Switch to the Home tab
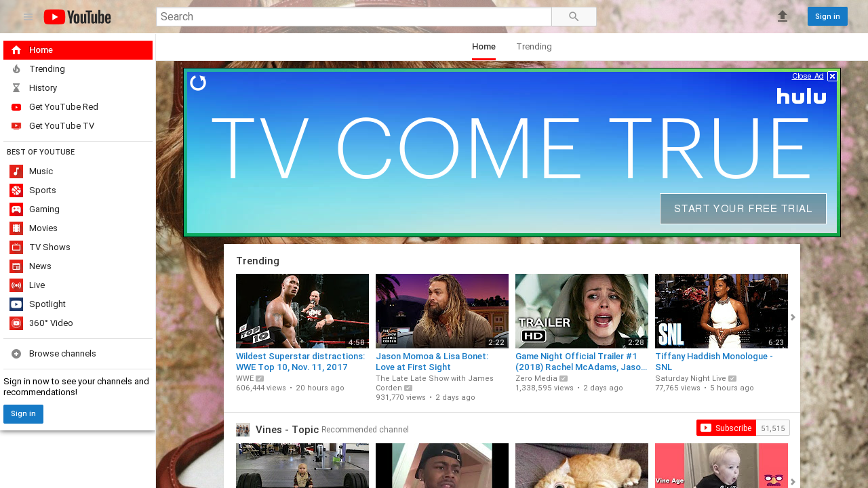868x488 pixels. coord(484,47)
